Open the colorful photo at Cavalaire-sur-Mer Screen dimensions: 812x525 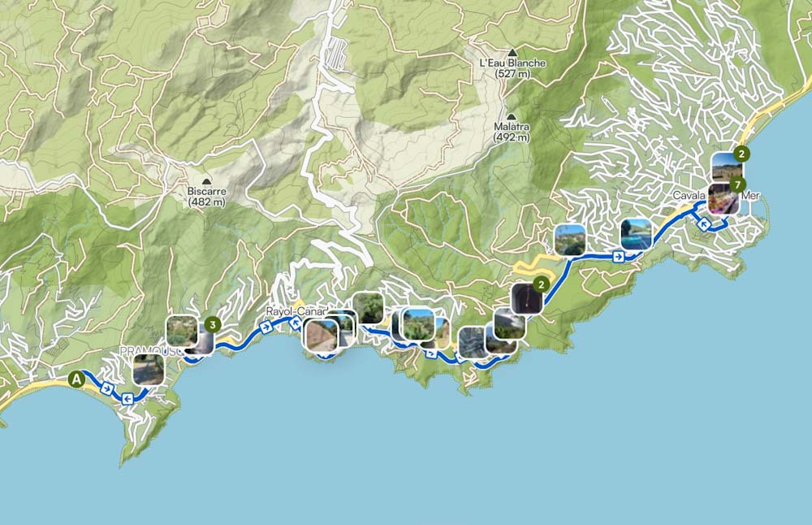click(723, 198)
